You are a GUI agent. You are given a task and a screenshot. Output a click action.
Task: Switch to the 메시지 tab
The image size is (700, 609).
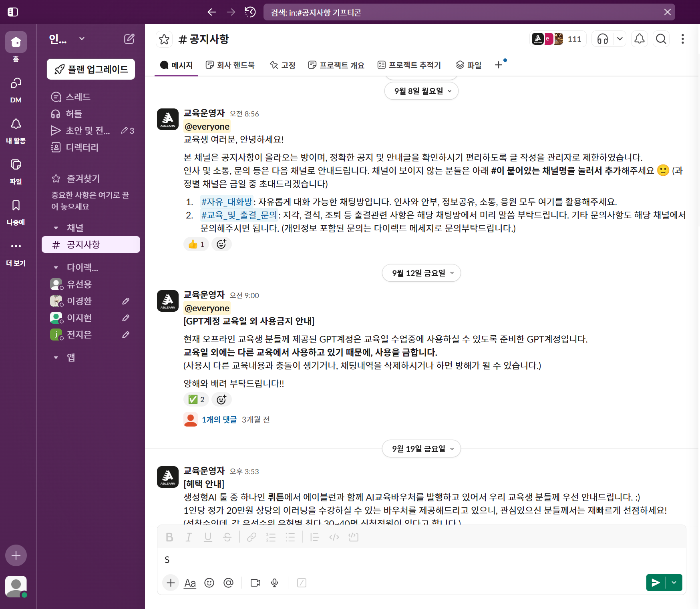coord(176,65)
